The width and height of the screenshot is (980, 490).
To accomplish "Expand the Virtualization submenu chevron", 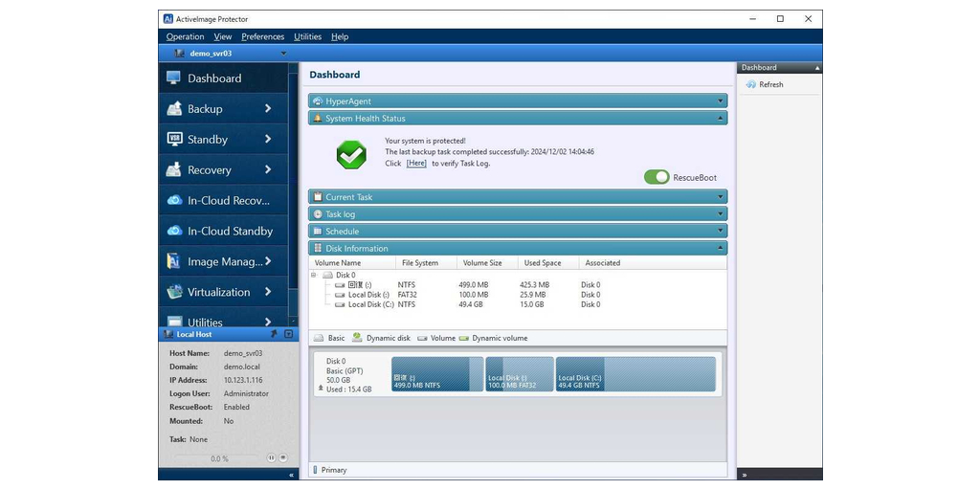I will click(268, 292).
